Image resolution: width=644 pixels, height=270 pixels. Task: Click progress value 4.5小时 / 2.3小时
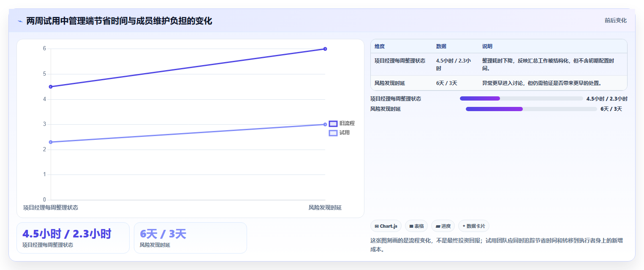point(607,98)
